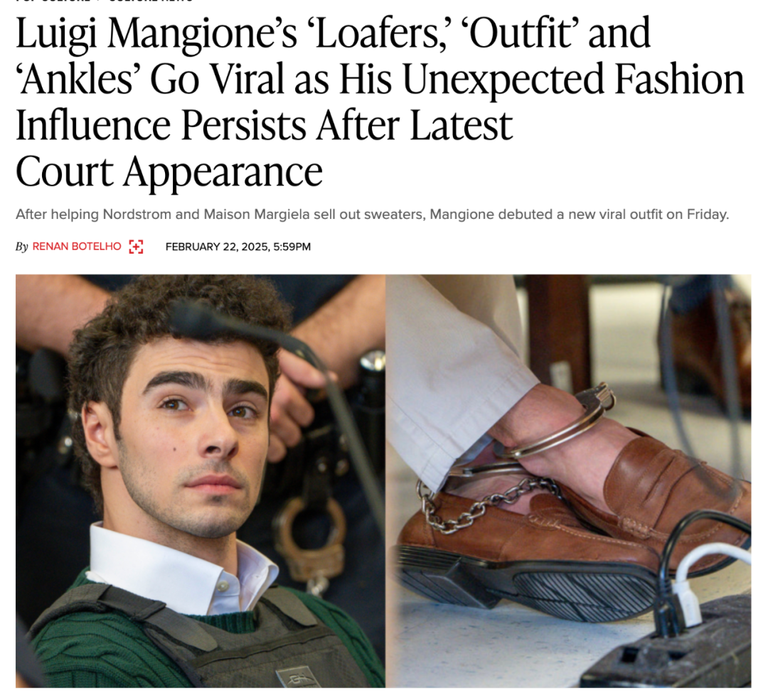Viewport: 768px width, 700px height.
Task: Open author Renan Botelho's profile link
Action: 77,247
